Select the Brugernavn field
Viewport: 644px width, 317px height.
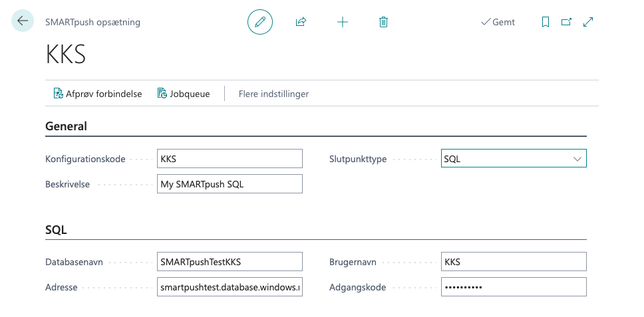point(514,262)
